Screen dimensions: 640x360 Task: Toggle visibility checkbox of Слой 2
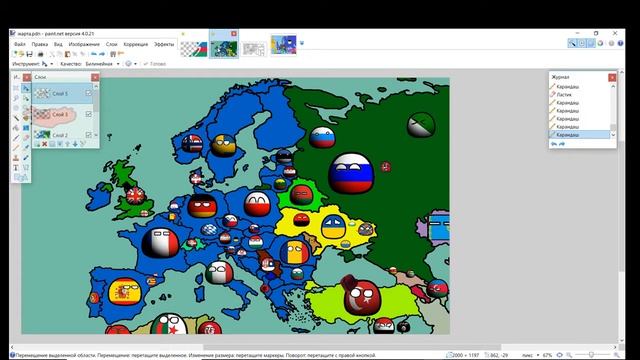pos(89,135)
